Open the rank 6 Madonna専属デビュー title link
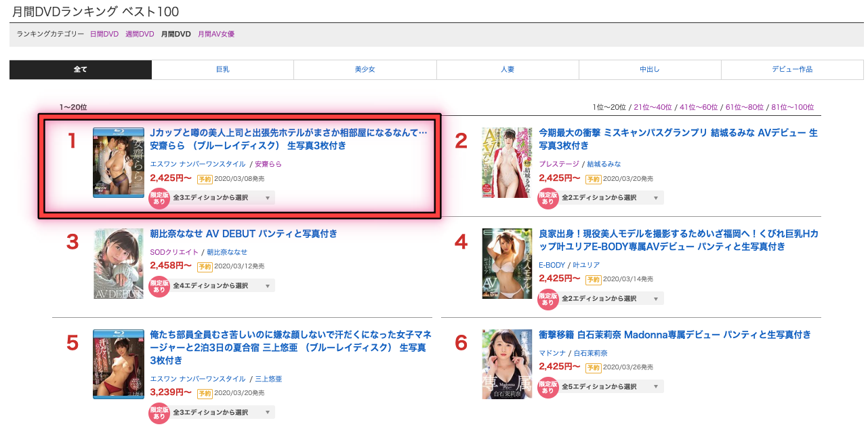Screen dimensions: 868x429 click(x=675, y=335)
